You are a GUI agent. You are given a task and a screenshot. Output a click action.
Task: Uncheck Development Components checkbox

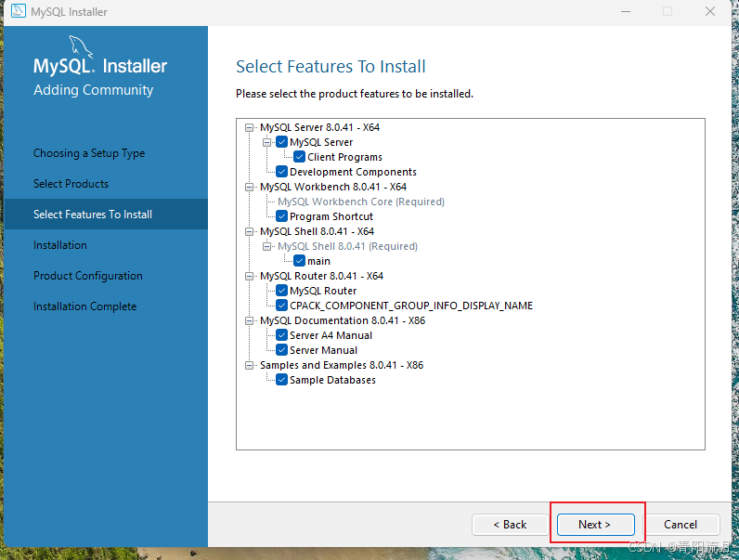tap(282, 172)
